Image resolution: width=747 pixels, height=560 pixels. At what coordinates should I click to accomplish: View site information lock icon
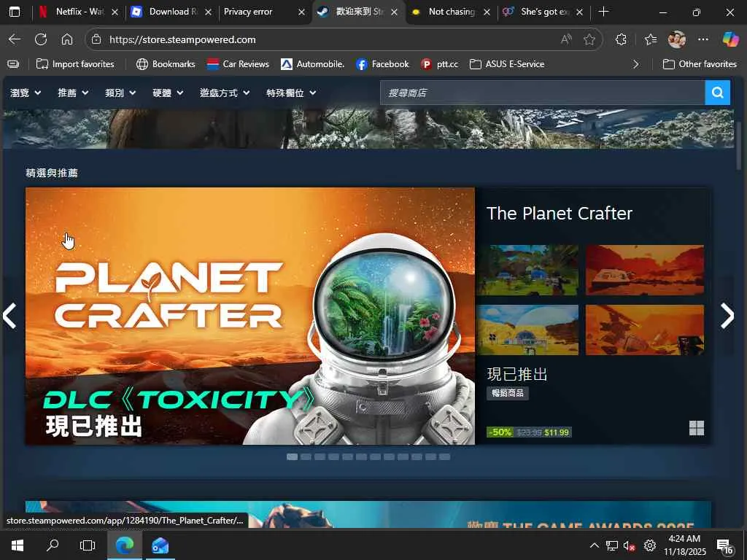tap(96, 39)
